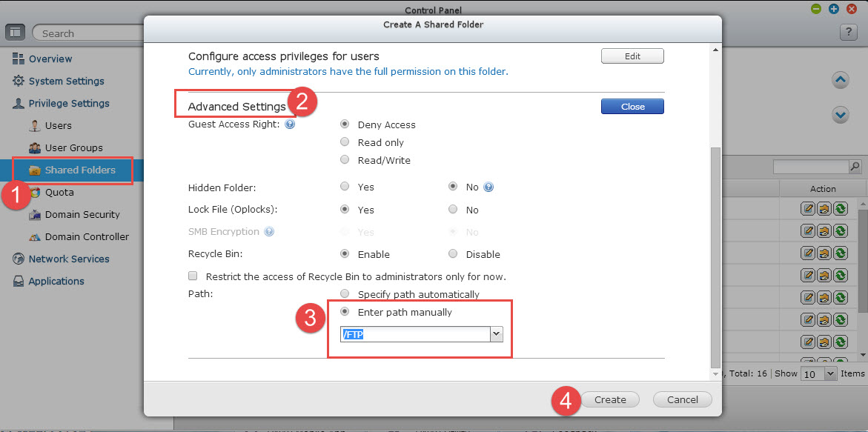
Task: Choose Specify path automatically option
Action: (x=345, y=294)
